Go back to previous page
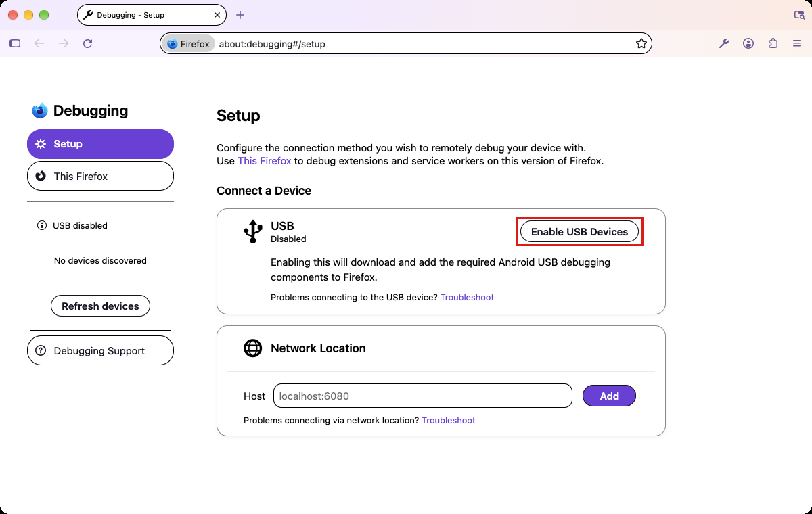 pos(39,43)
